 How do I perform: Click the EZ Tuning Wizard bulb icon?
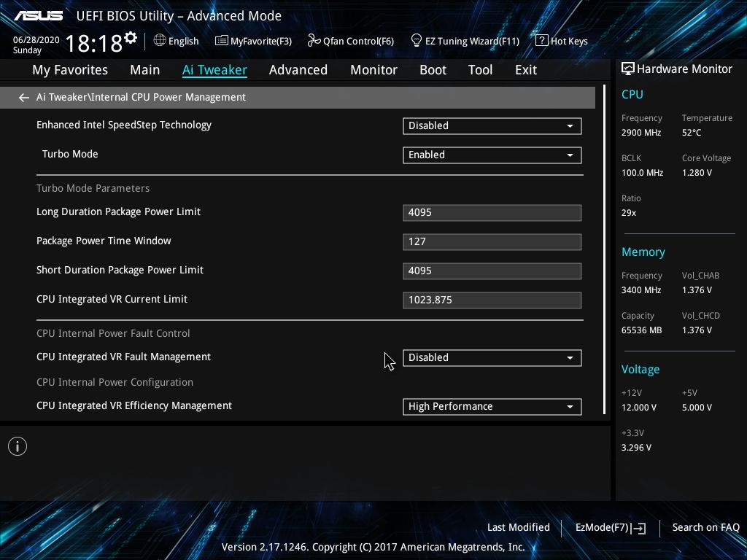[417, 41]
